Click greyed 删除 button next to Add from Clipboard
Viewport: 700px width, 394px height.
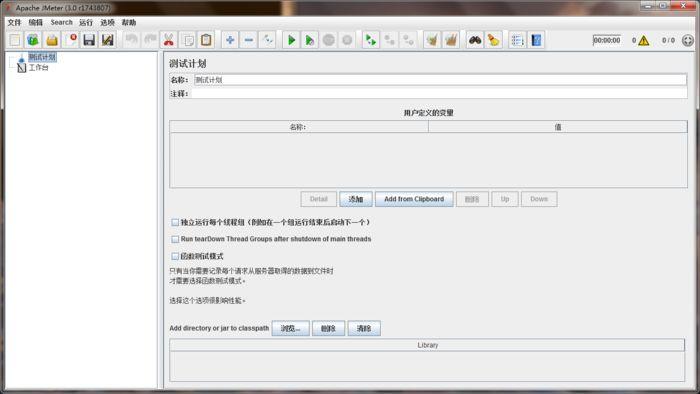pyautogui.click(x=472, y=199)
